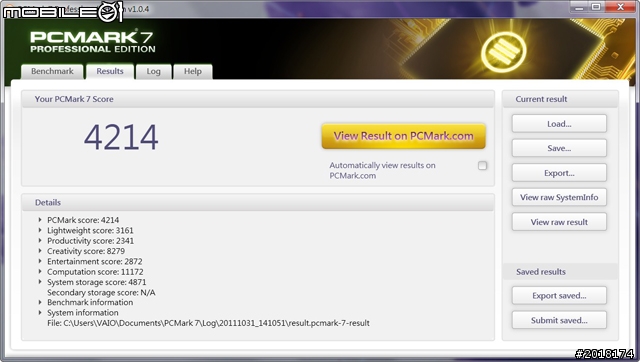Expand the Lightweight score 3161 row

[x=40, y=230]
